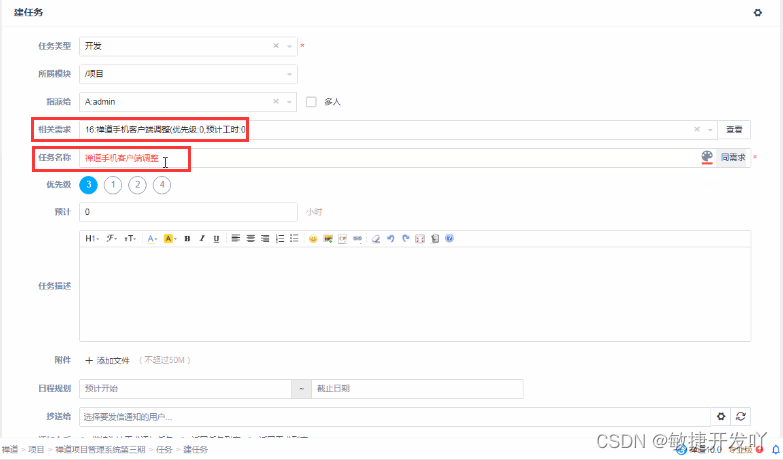This screenshot has height=460, width=783.
Task: Open 禅道项目管理系统第三期 breadcrumb link
Action: [100, 450]
